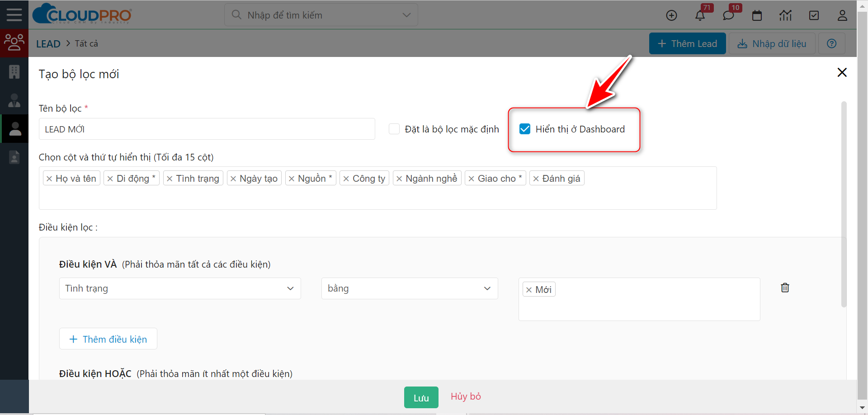Click Nhập dữ liệu button
The width and height of the screenshot is (868, 415).
[x=772, y=43]
